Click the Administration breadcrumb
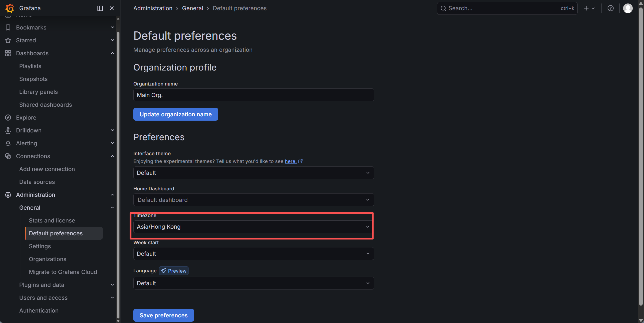644x323 pixels. [x=153, y=8]
